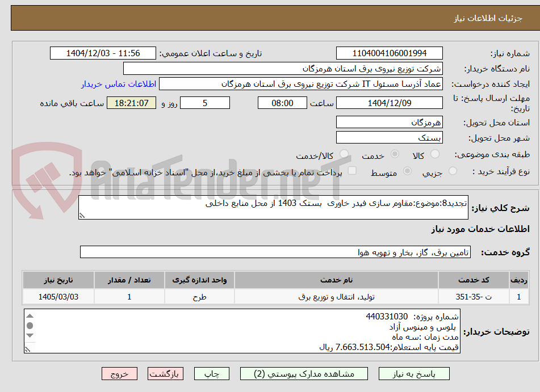Screen dimensions: 540x392
Task: Click scroll up arrow in توضیحات خریدار box
Action: point(30,316)
